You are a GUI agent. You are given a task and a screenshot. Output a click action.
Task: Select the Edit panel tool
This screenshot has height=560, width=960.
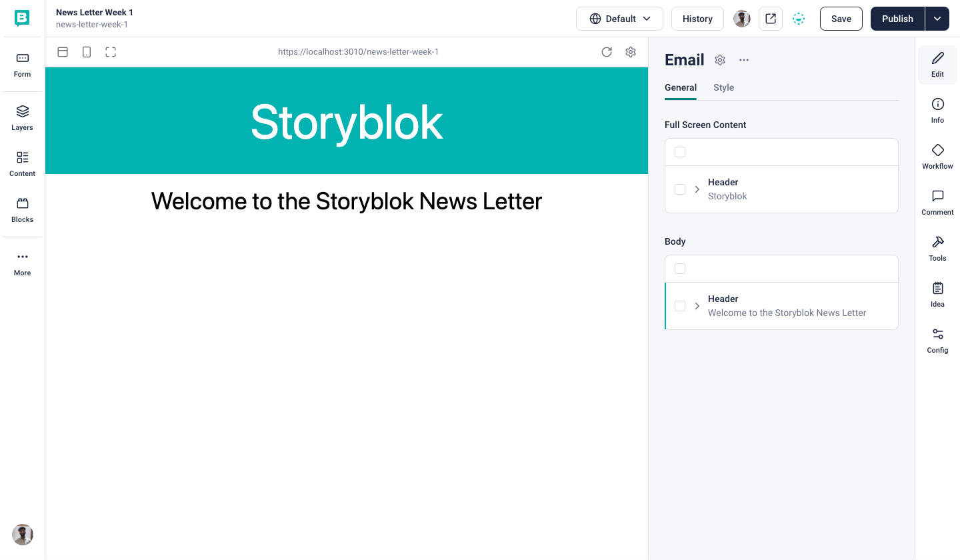click(937, 65)
